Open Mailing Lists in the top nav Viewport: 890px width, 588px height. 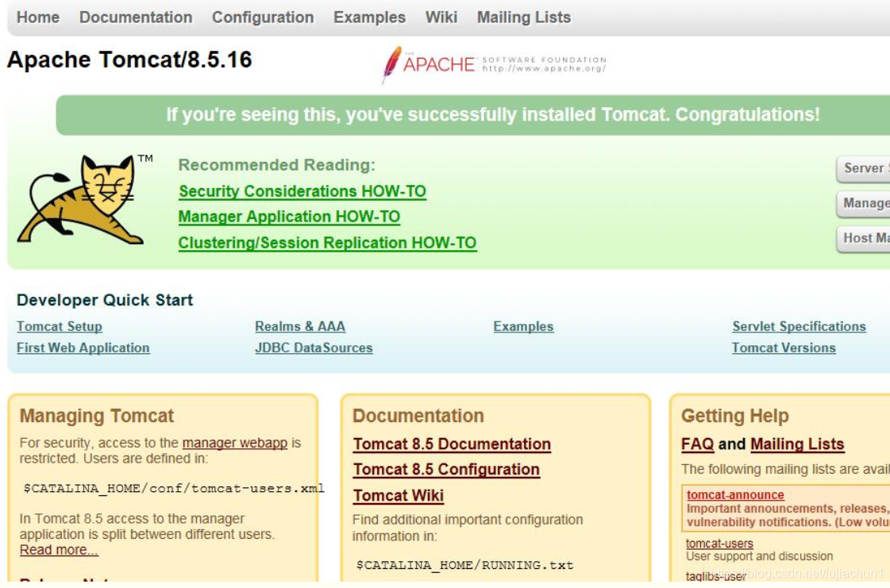524,17
